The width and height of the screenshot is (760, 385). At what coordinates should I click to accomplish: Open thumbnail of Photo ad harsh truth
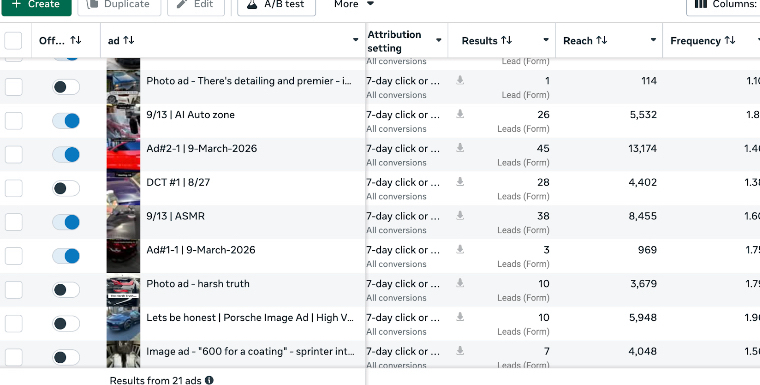point(124,290)
